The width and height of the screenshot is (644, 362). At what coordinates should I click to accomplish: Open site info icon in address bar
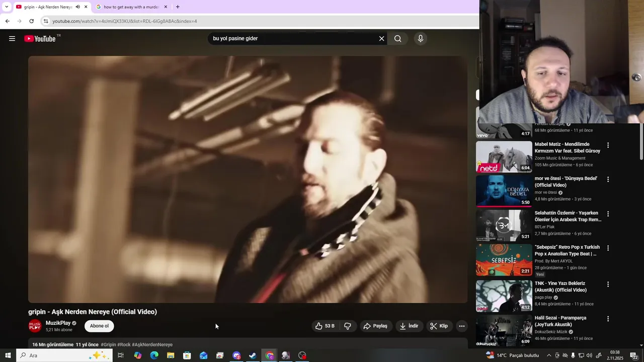pyautogui.click(x=46, y=21)
